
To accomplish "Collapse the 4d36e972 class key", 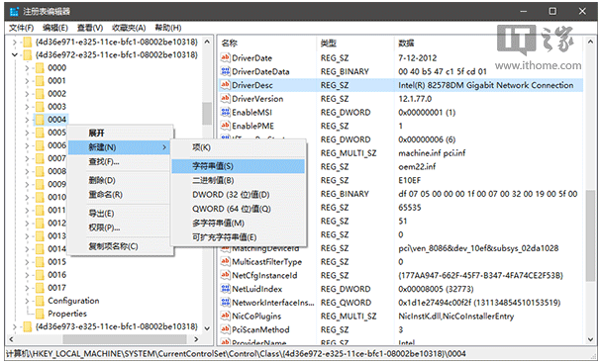I will point(15,54).
